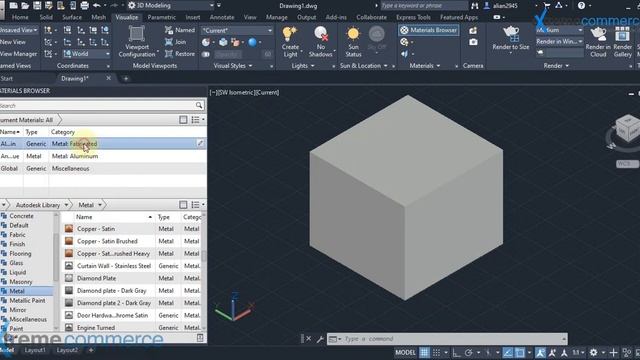Toggle polar tracking in the status bar
This screenshot has height=360, width=640.
[x=469, y=352]
